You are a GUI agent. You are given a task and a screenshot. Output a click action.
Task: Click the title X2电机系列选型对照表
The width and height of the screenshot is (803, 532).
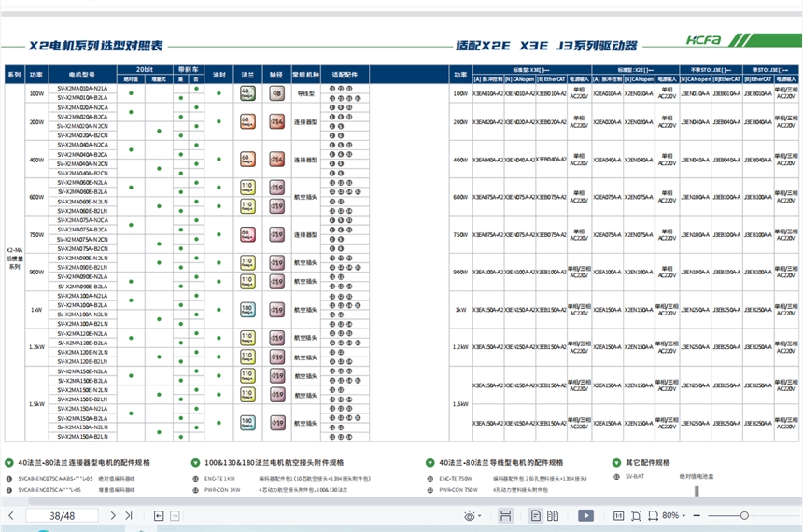tap(95, 46)
